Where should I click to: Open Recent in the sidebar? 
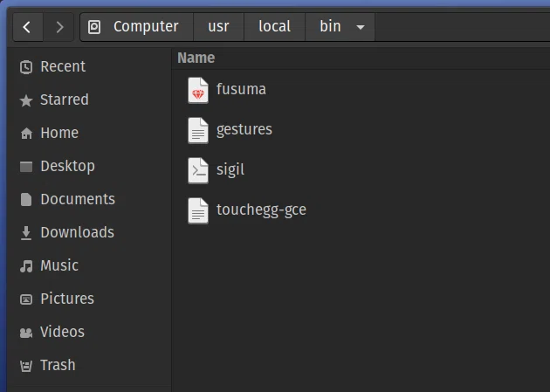tap(89, 67)
